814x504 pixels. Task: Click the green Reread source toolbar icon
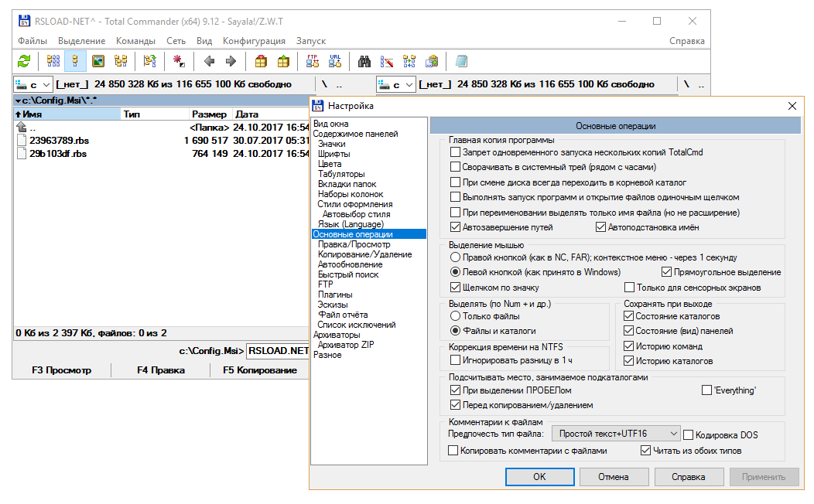point(24,61)
